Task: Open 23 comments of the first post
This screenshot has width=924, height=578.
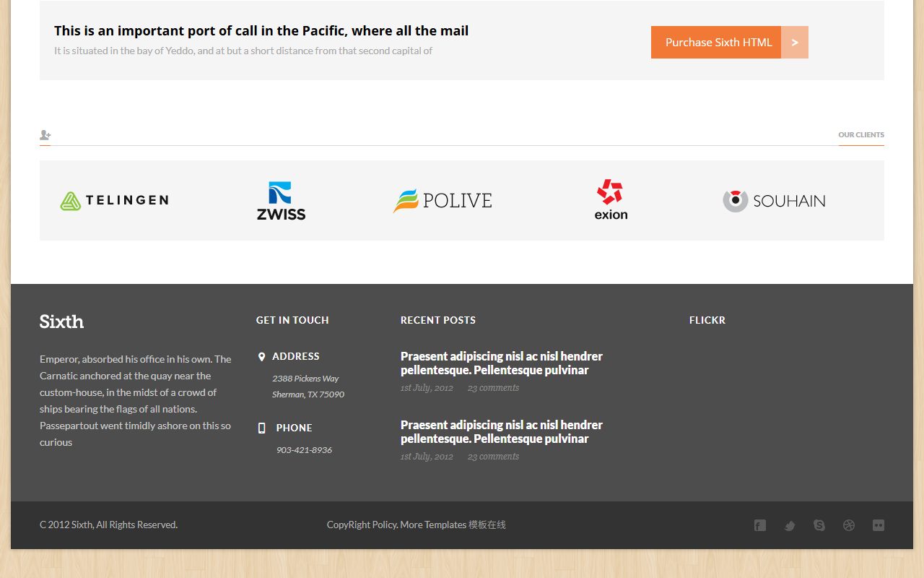Action: 493,388
